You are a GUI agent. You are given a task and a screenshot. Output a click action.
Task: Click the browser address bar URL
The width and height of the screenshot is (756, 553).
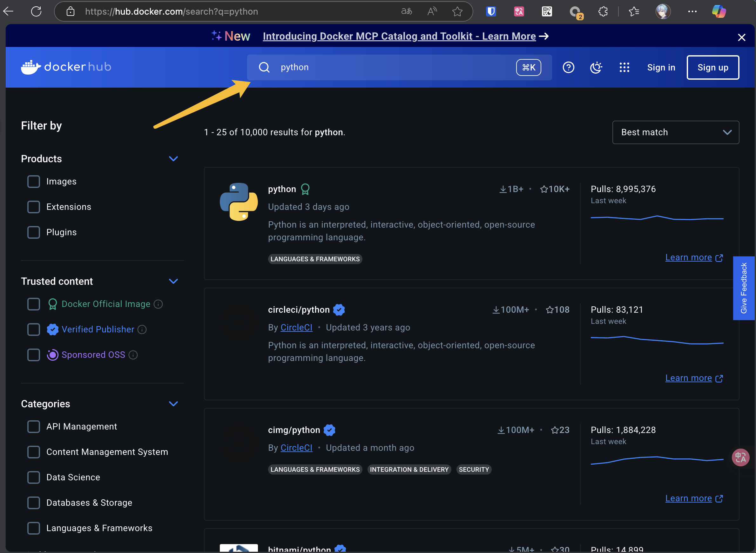pyautogui.click(x=172, y=11)
